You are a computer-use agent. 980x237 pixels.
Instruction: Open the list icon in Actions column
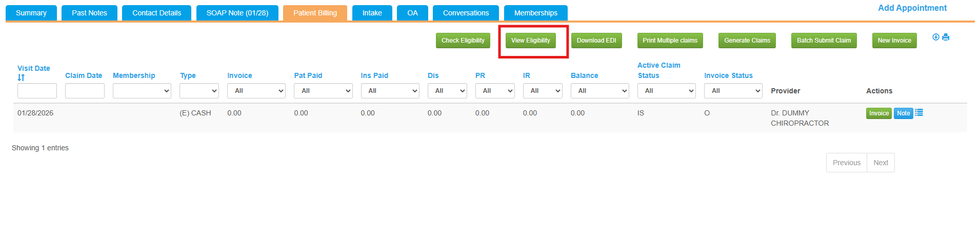[x=919, y=113]
